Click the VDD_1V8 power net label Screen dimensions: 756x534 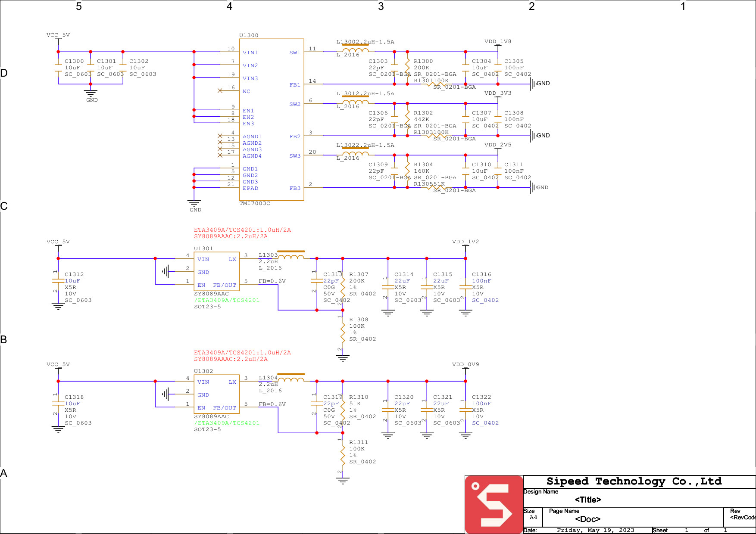(x=497, y=42)
